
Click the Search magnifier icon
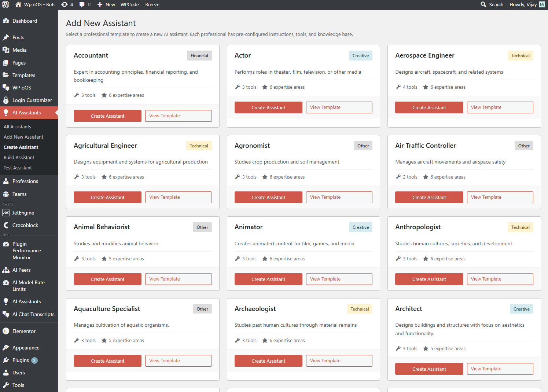pos(483,4)
